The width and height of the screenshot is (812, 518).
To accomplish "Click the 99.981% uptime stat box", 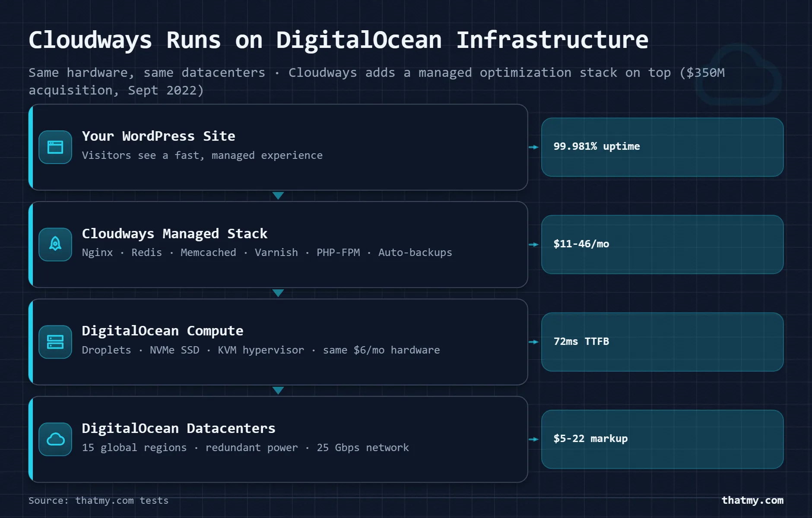I will pyautogui.click(x=662, y=147).
